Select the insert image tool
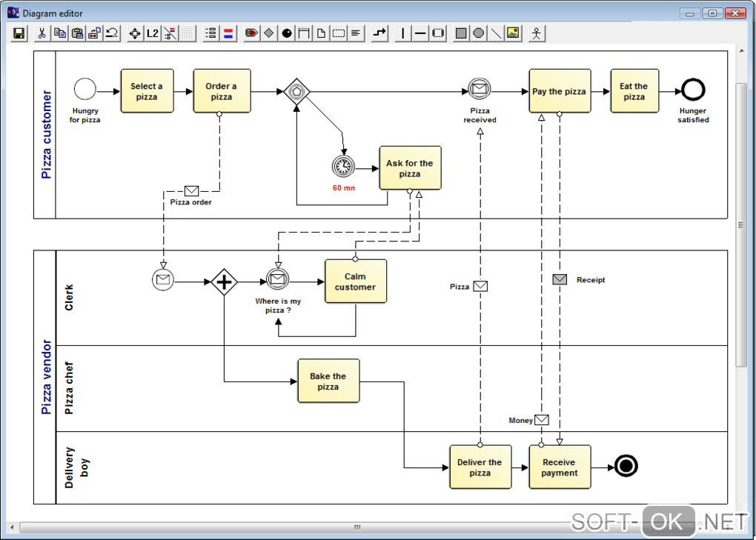The height and width of the screenshot is (540, 756). click(x=514, y=33)
